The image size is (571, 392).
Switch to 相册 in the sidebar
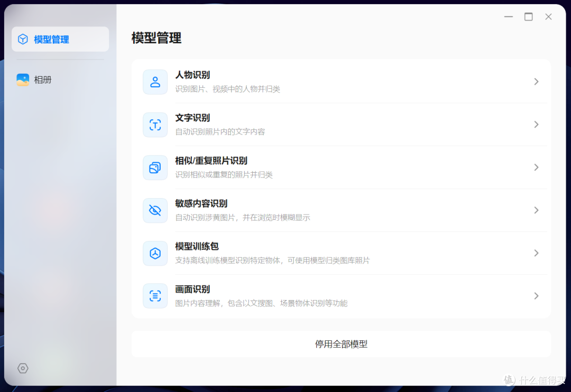(x=43, y=80)
